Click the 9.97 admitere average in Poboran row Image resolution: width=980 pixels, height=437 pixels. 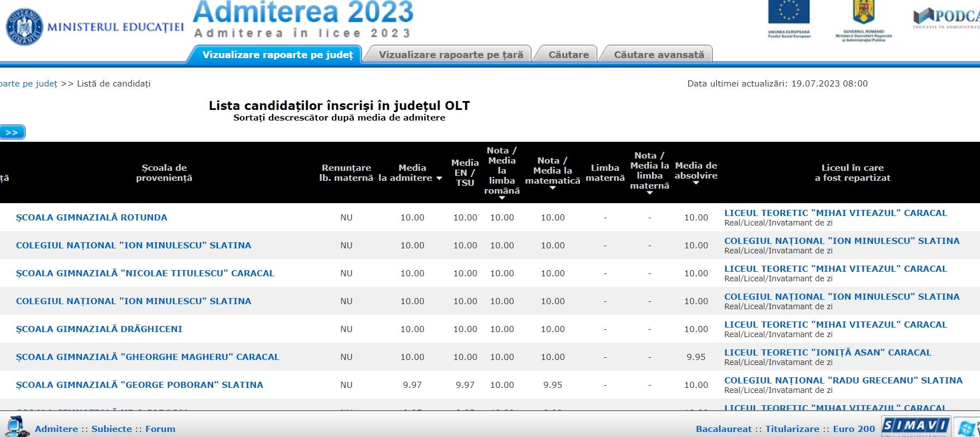coord(412,385)
